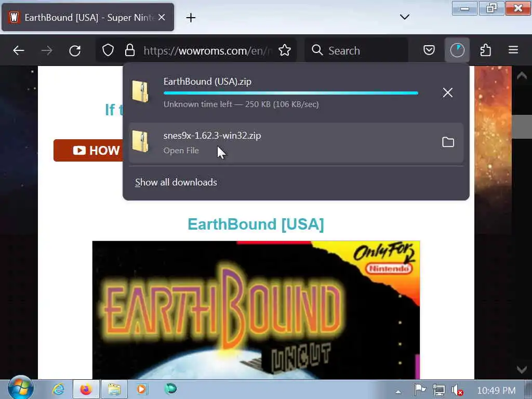
Task: Go back to the previous page
Action: pyautogui.click(x=19, y=50)
